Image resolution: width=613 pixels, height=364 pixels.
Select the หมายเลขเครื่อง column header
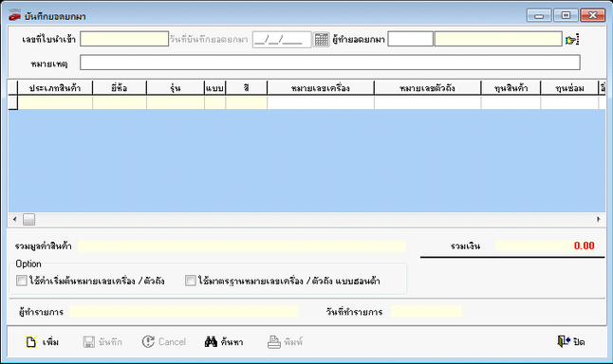[x=321, y=88]
